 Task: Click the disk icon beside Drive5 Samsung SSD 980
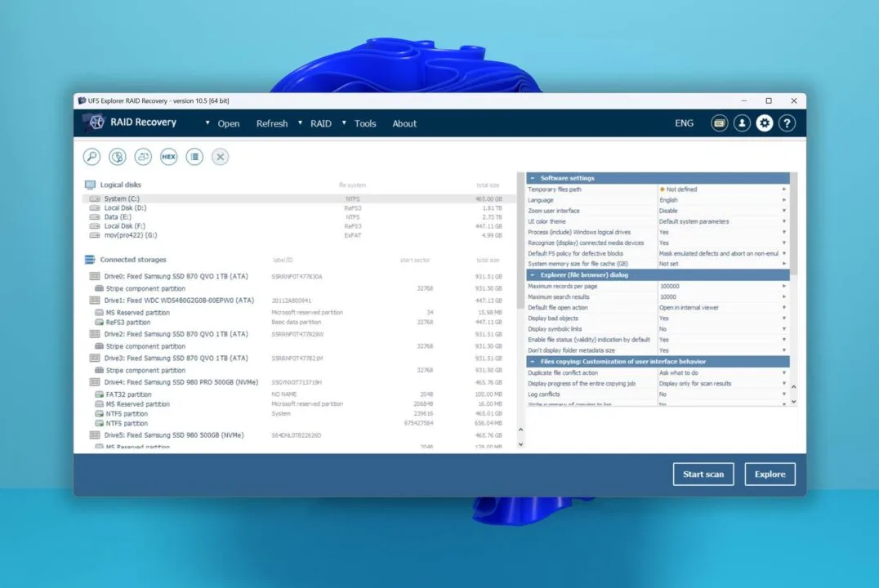[x=95, y=435]
